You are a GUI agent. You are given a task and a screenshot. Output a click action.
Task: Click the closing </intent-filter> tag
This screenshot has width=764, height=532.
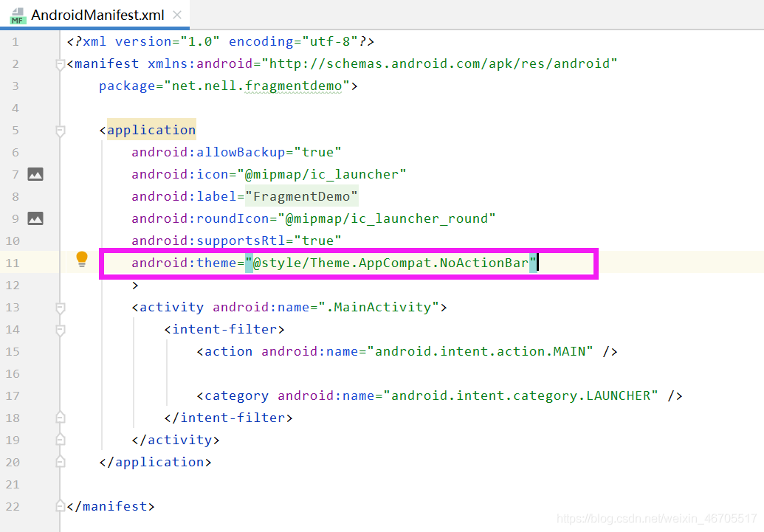229,418
